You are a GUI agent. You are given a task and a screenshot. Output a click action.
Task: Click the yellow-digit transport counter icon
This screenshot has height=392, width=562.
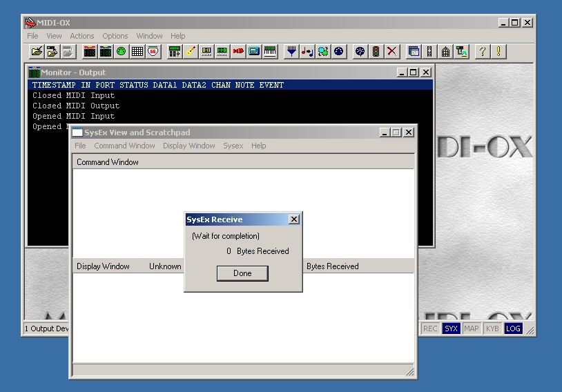click(206, 52)
